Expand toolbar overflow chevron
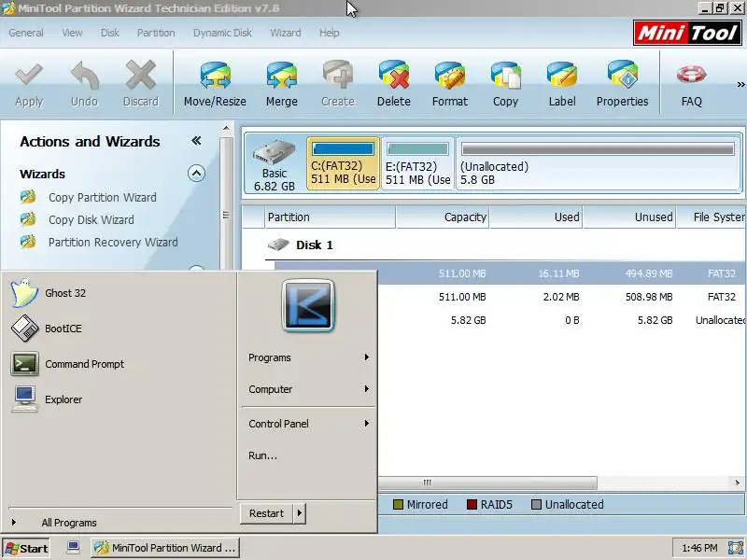The width and height of the screenshot is (747, 560). click(x=740, y=84)
